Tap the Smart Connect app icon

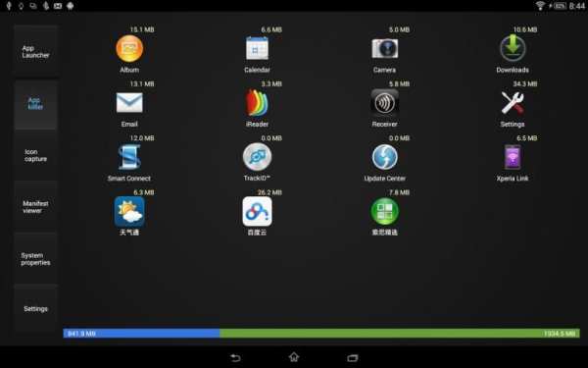point(129,157)
